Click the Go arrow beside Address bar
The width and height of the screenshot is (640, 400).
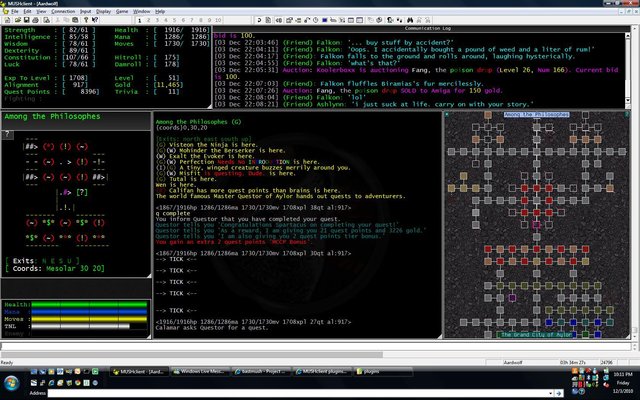coord(559,393)
